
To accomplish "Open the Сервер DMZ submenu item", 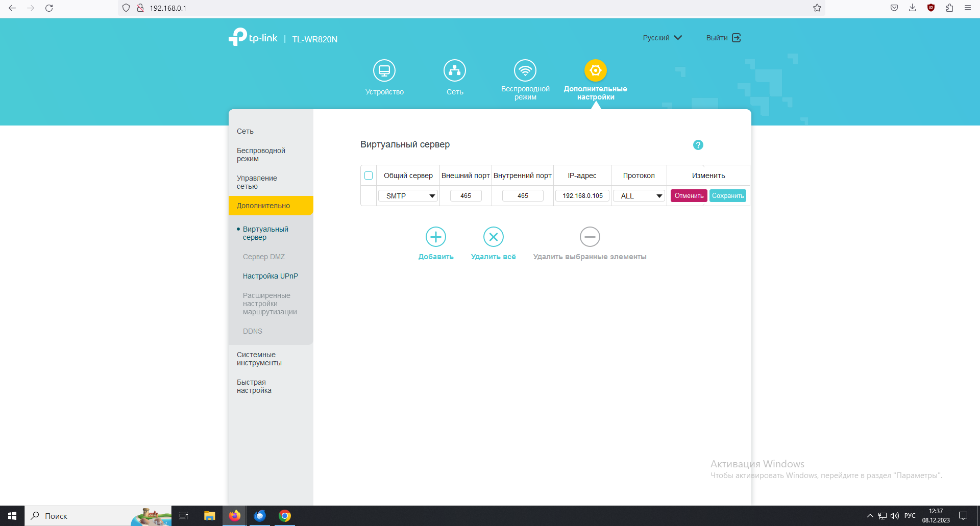I will point(263,257).
